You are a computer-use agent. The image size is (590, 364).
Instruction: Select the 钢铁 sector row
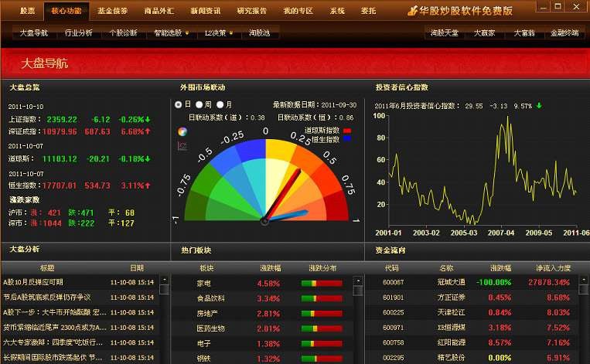pos(262,358)
